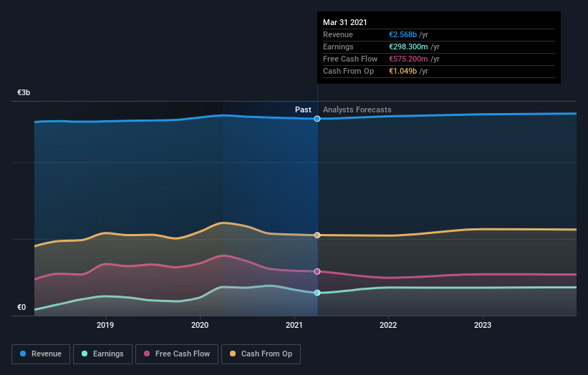Image resolution: width=588 pixels, height=375 pixels.
Task: Click the €0 y-axis label
Action: 21,307
